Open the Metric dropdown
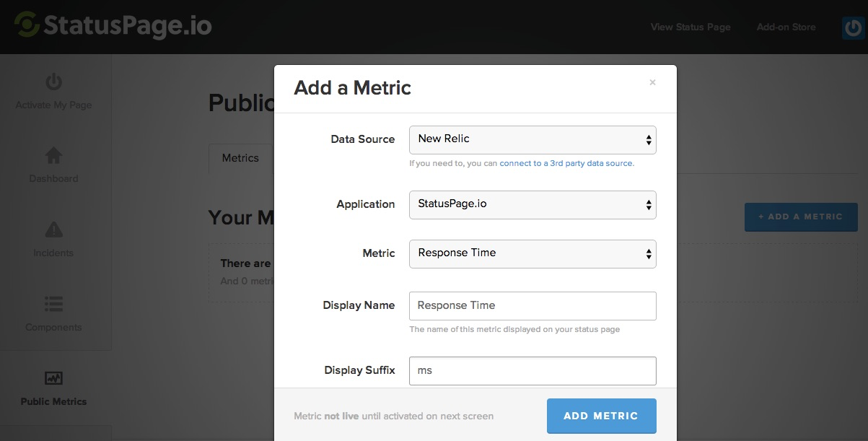Viewport: 868px width, 441px height. tap(532, 253)
